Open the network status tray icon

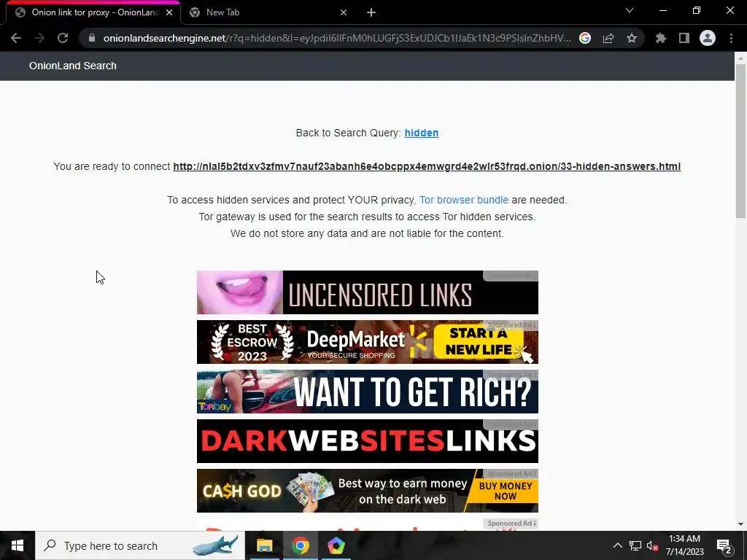(x=635, y=545)
